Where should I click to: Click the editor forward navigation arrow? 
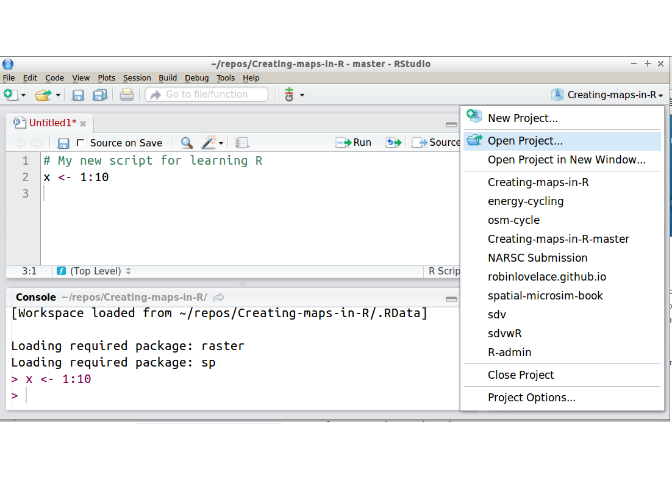[37, 143]
